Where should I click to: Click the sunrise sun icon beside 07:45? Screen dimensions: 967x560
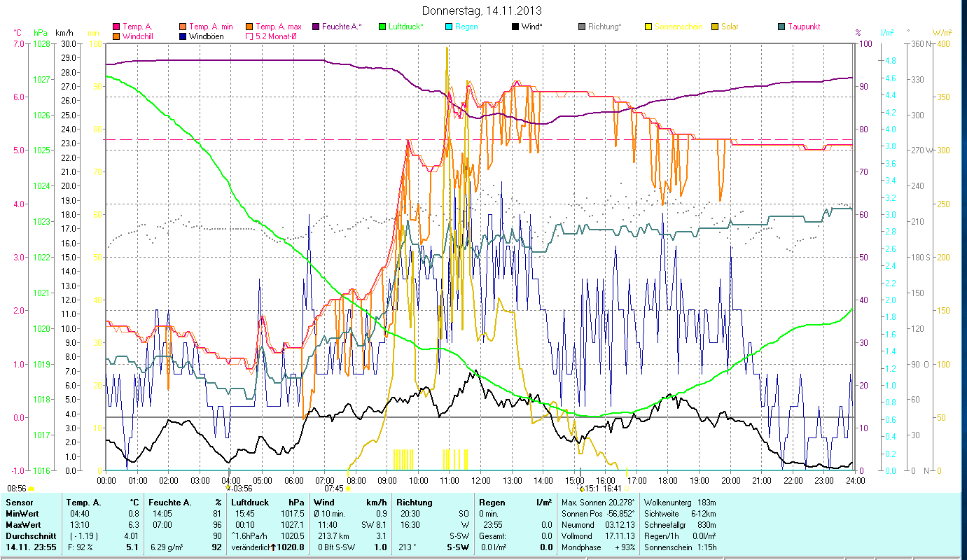click(347, 489)
